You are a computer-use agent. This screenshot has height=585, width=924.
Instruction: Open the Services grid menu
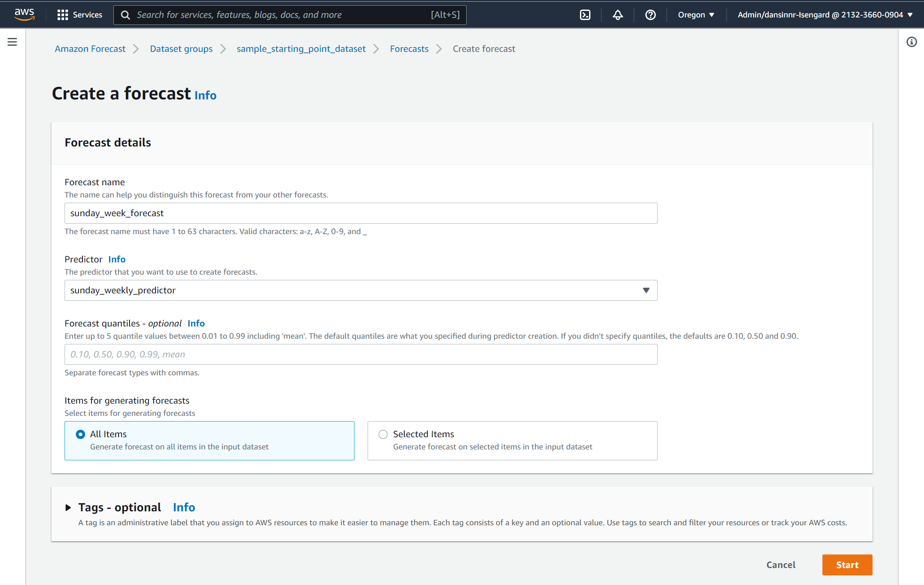point(80,15)
